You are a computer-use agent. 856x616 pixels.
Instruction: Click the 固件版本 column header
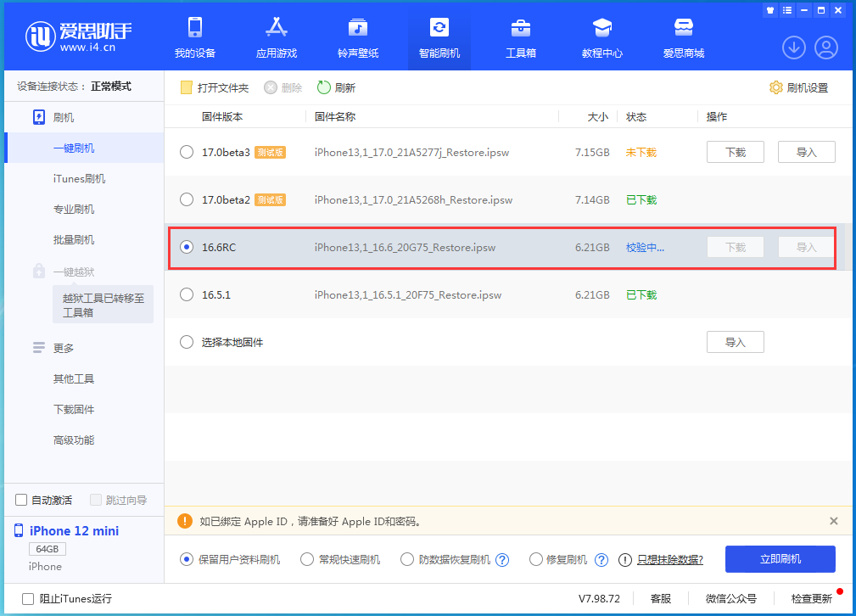coord(222,116)
